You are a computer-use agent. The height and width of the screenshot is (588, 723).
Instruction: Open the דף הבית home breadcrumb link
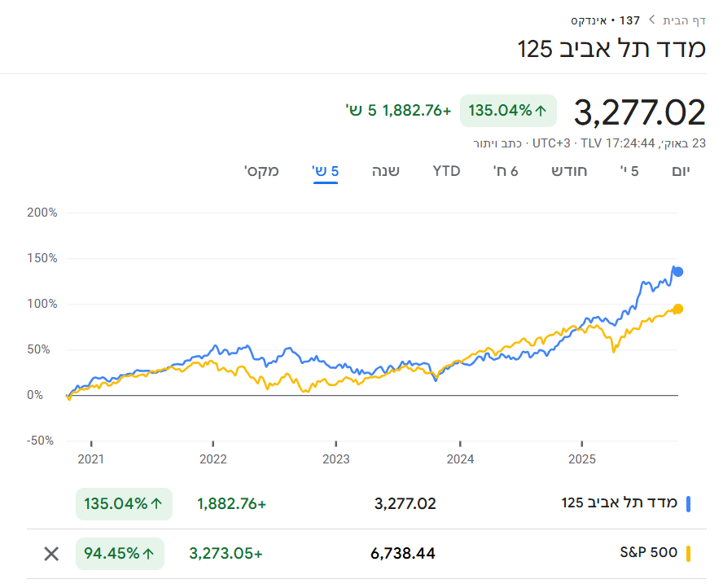click(x=684, y=20)
